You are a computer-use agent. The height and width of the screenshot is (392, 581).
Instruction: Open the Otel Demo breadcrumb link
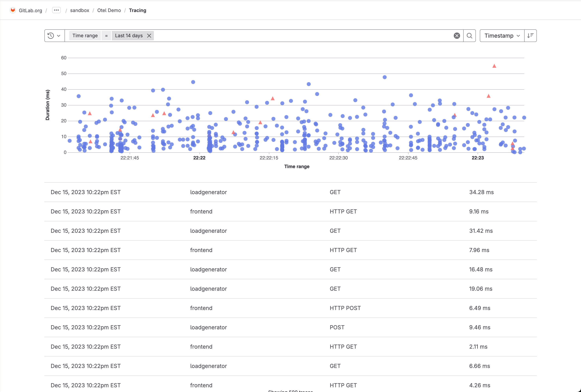point(109,10)
